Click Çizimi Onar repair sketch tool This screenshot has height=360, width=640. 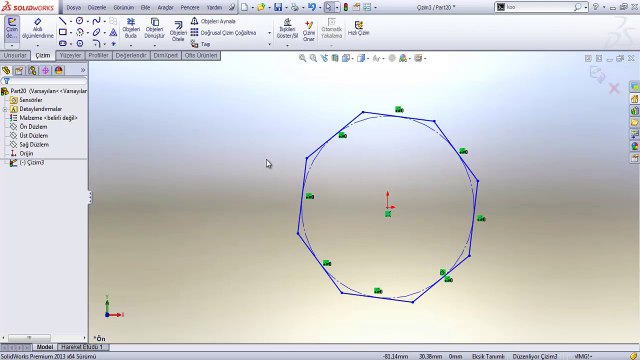click(309, 31)
